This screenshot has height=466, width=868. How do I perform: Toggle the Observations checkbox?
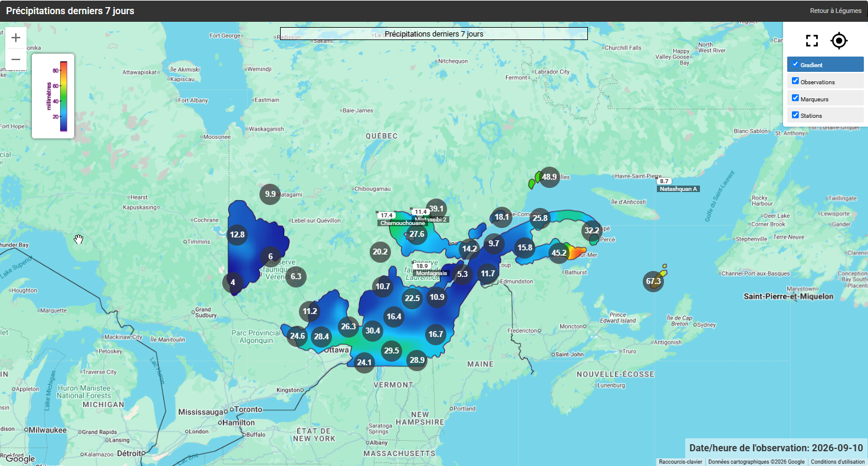pyautogui.click(x=795, y=81)
